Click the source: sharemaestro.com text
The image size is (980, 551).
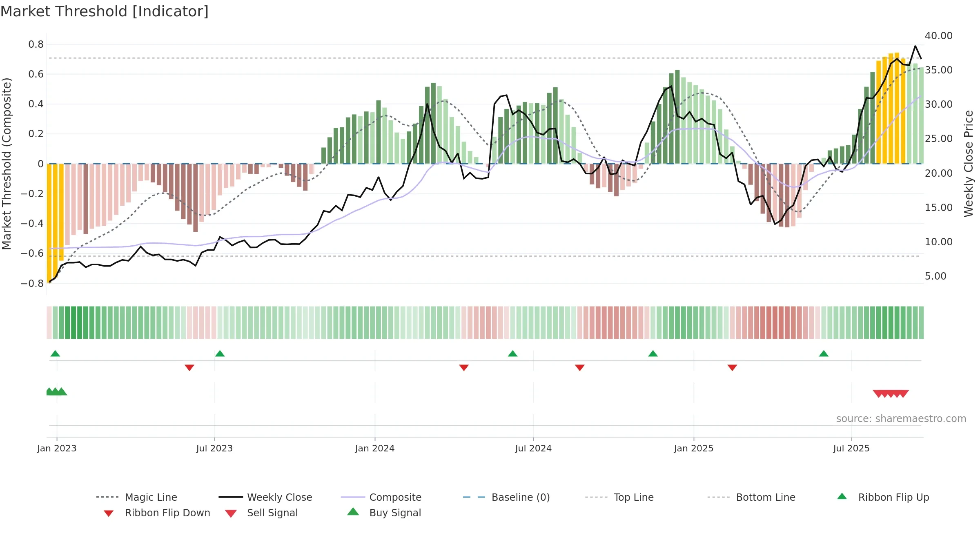pyautogui.click(x=901, y=419)
